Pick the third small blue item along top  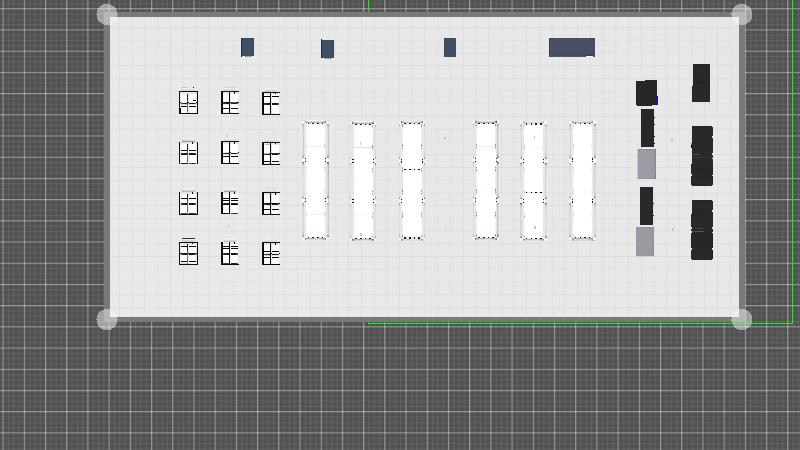(x=450, y=47)
